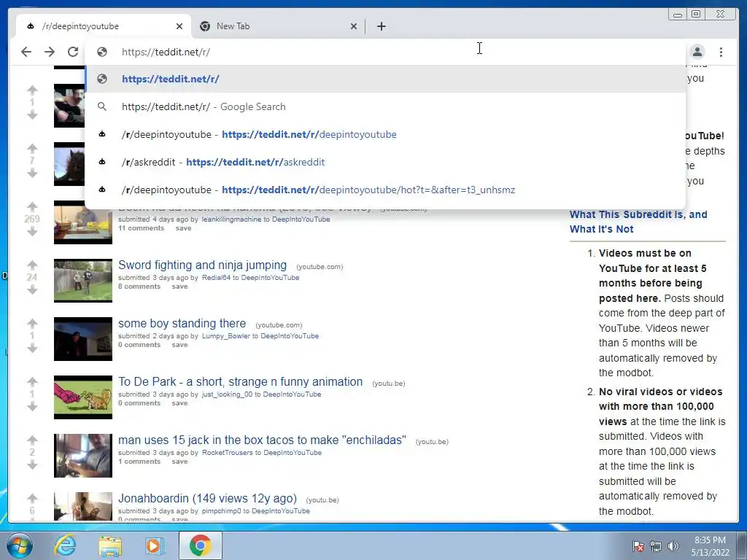Viewport: 747px width, 560px height.
Task: Open 1 comments on the tacos post
Action: [x=139, y=462]
